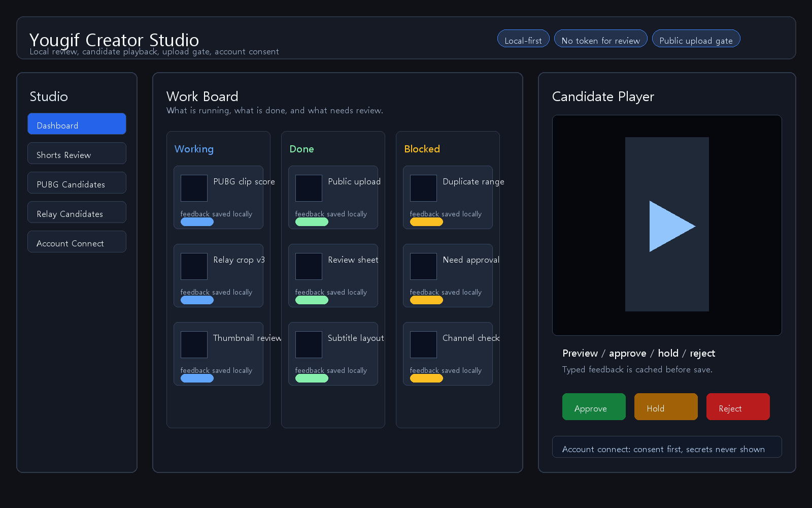
Task: Open the Relay crop v3 thumbnail
Action: (x=194, y=266)
